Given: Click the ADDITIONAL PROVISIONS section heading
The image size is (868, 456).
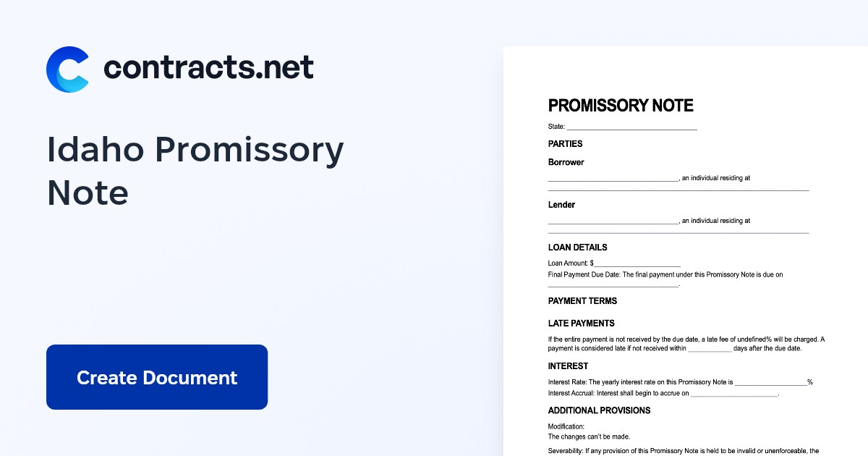Looking at the screenshot, I should coord(600,410).
